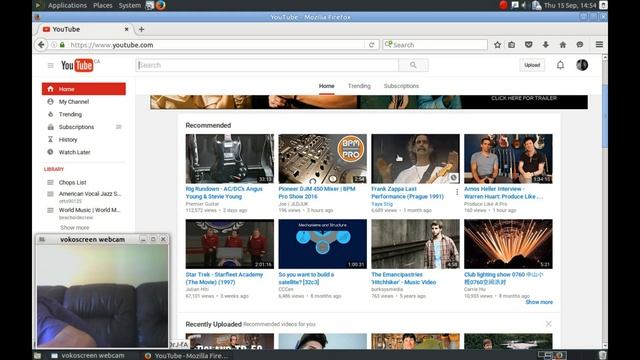
Task: Open World Music playlist in sidebar
Action: coord(89,210)
